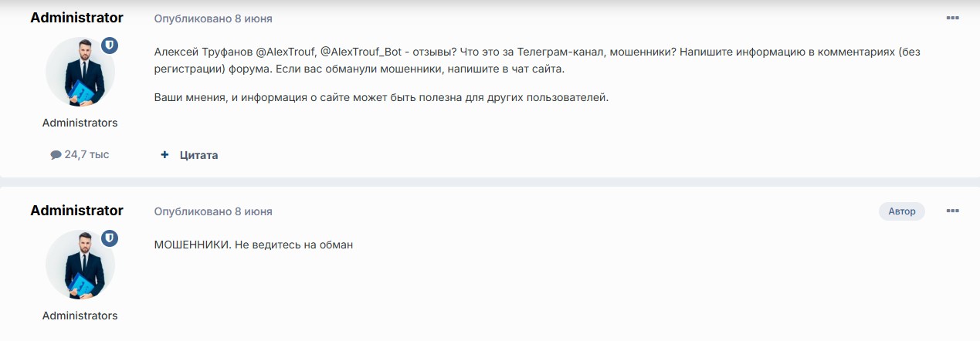Click the plus multi-quote icon

click(164, 155)
